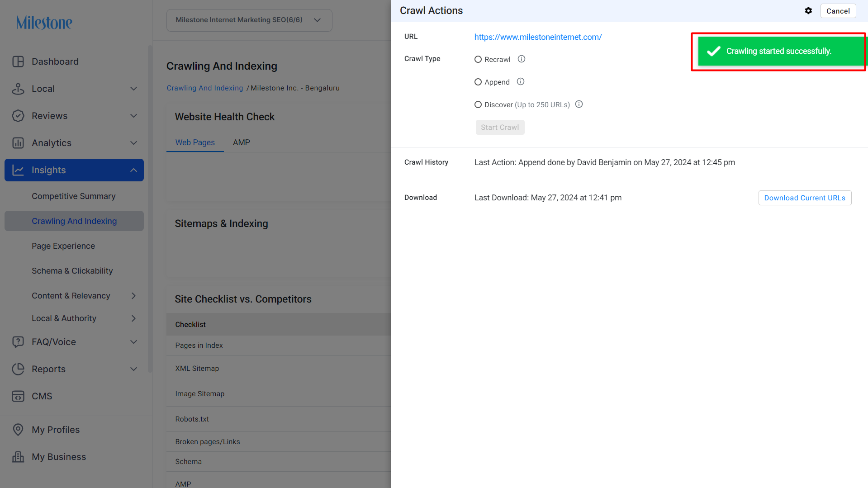This screenshot has height=488, width=868.
Task: Click the Cancel button
Action: point(838,11)
